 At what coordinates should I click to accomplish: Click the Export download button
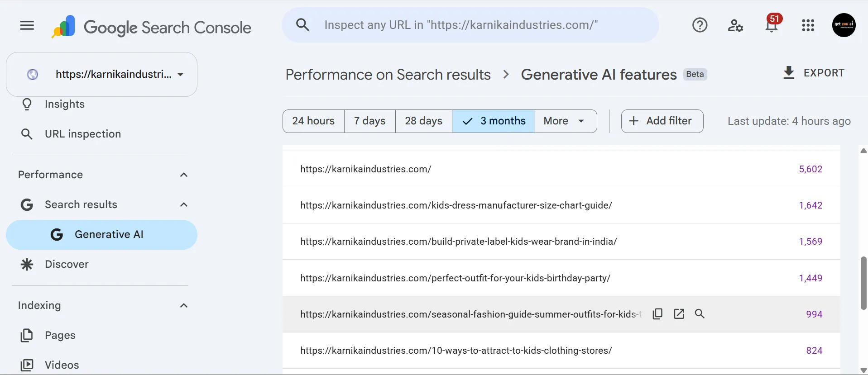tap(814, 73)
